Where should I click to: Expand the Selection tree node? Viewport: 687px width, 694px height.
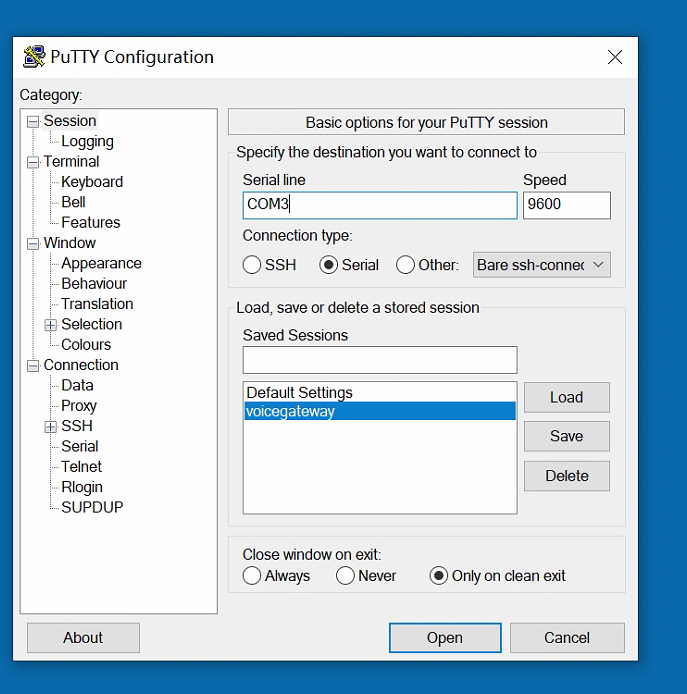point(50,325)
